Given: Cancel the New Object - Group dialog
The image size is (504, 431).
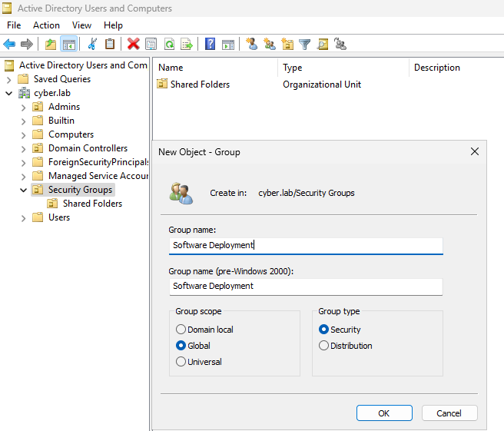Looking at the screenshot, I should (x=449, y=413).
